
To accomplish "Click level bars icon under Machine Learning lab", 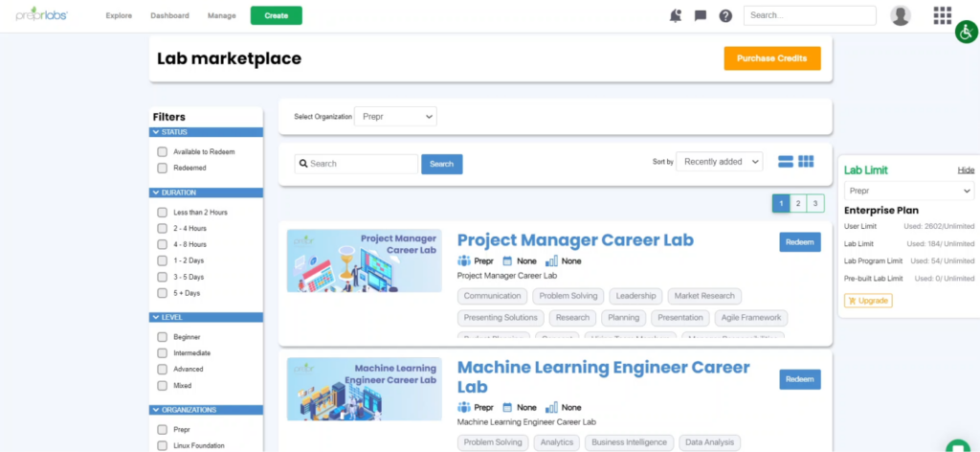I will coord(551,407).
